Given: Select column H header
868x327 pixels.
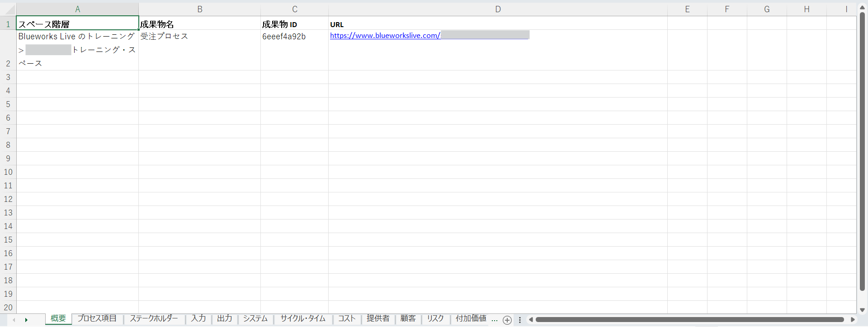Looking at the screenshot, I should (x=807, y=9).
